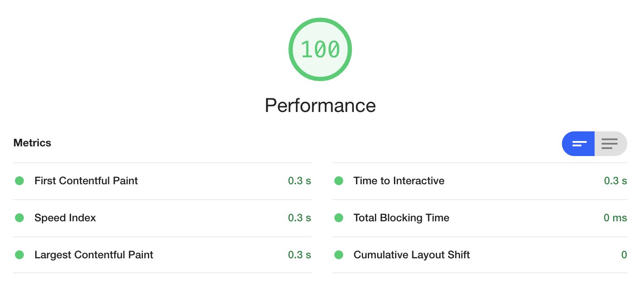Click green dot beside Time to Interactive
This screenshot has width=644, height=283.
(x=339, y=181)
